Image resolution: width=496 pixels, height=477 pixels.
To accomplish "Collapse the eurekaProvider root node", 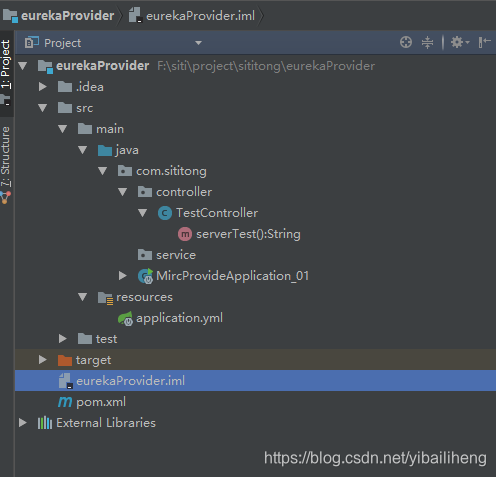I will coord(23,66).
